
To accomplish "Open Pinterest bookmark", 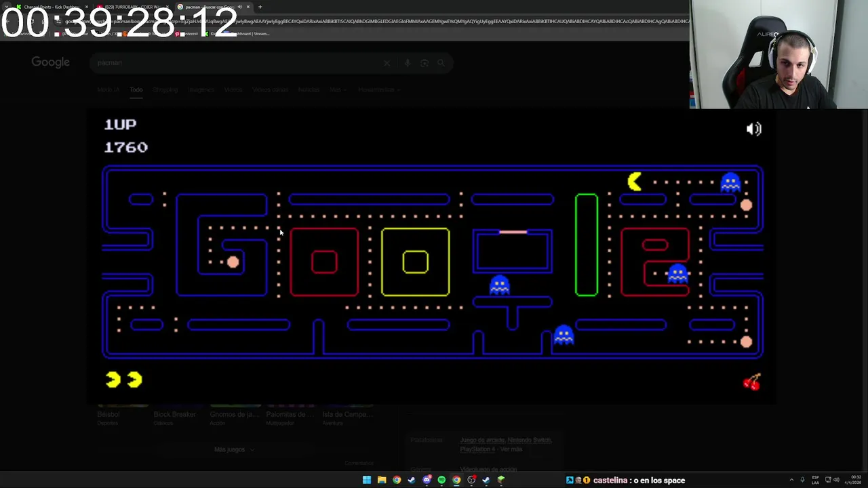I will [186, 33].
